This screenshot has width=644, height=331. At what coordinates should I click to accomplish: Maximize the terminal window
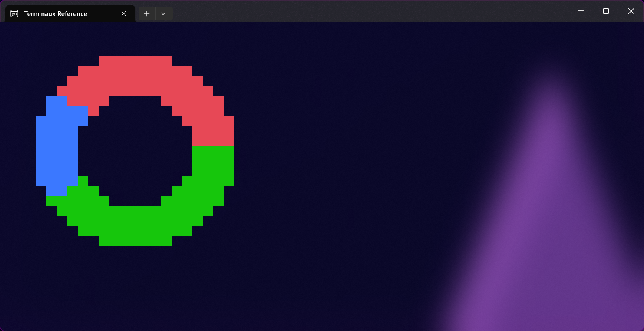606,11
